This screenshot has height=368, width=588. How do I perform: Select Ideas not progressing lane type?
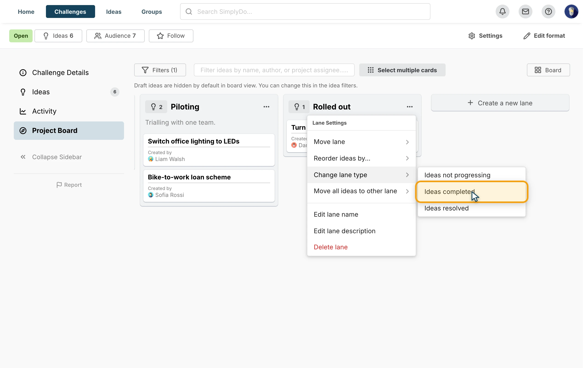click(x=472, y=175)
